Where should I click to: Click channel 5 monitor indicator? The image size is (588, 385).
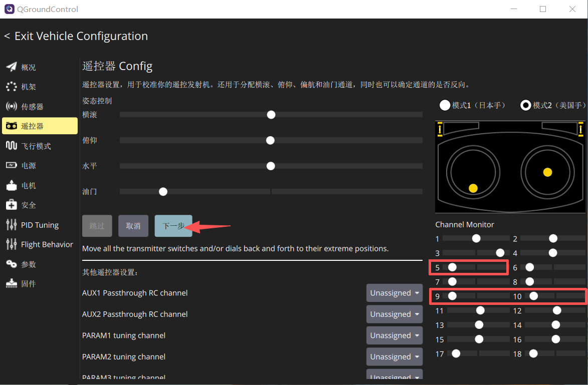(x=452, y=267)
